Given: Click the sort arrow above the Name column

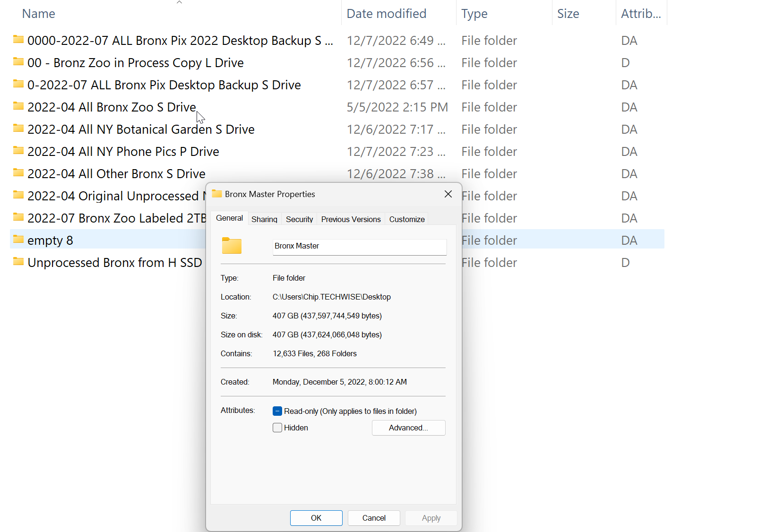Looking at the screenshot, I should (179, 2).
